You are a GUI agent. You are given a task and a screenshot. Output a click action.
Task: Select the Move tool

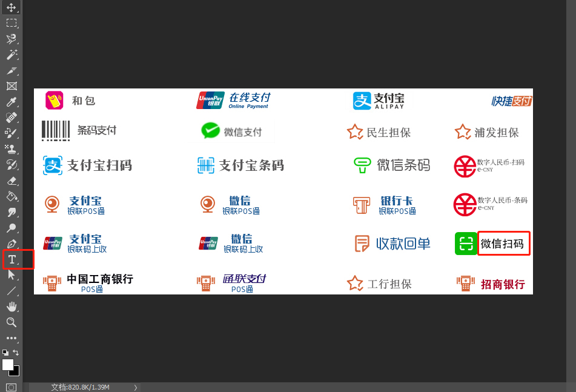pos(12,7)
